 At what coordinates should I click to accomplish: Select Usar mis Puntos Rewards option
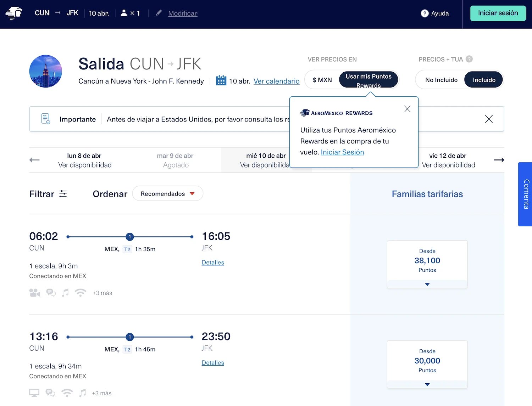point(368,80)
